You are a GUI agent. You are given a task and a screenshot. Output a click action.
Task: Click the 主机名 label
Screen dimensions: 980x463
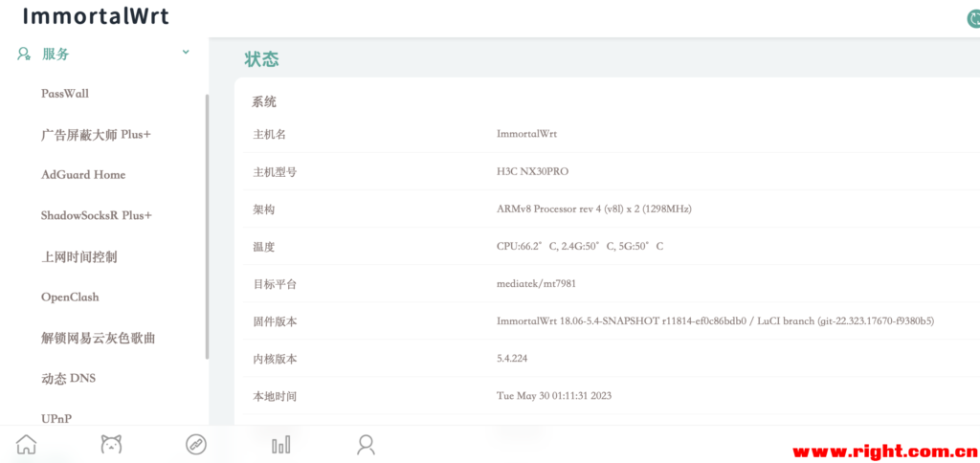(269, 134)
